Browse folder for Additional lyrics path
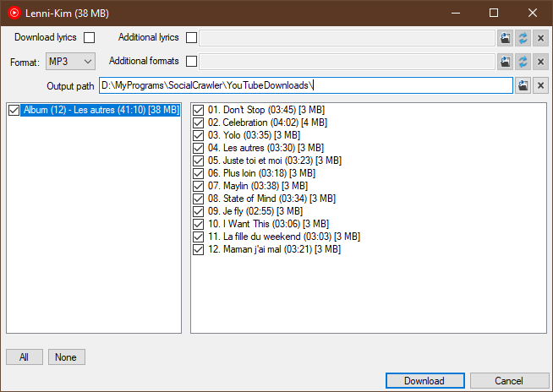 [x=506, y=38]
